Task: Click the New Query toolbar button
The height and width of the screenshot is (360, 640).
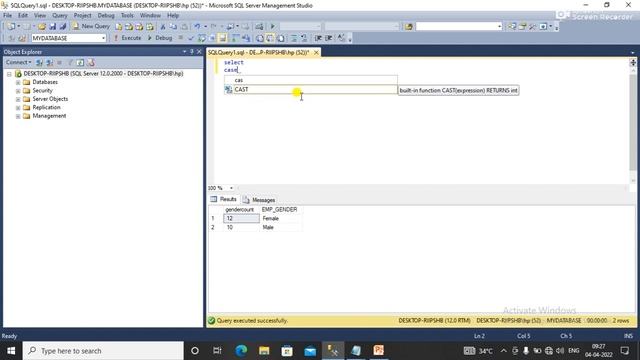Action: click(91, 26)
